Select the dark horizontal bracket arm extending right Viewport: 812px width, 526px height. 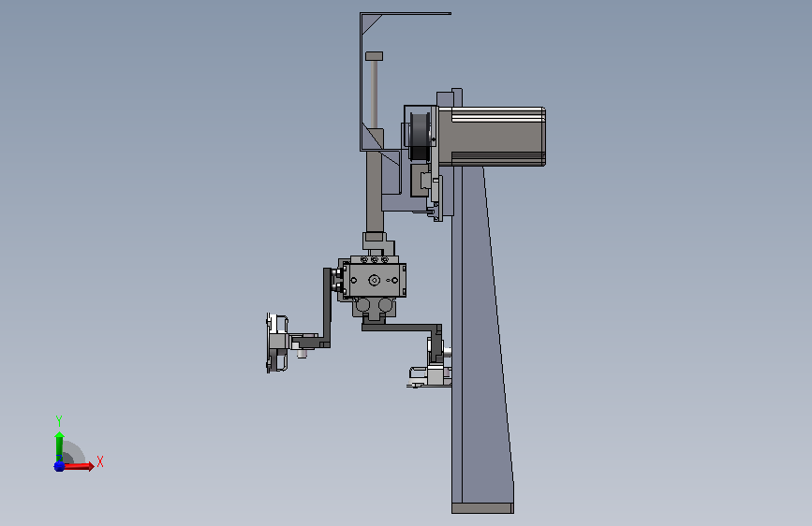coord(402,328)
